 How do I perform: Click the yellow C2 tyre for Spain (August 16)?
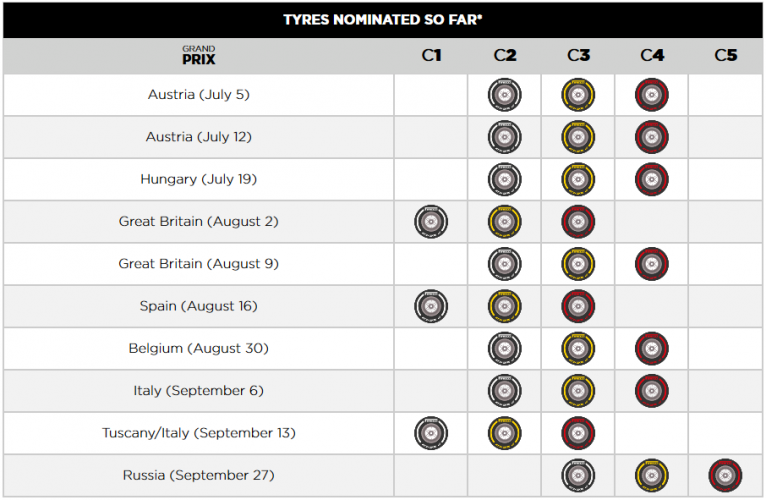point(504,306)
